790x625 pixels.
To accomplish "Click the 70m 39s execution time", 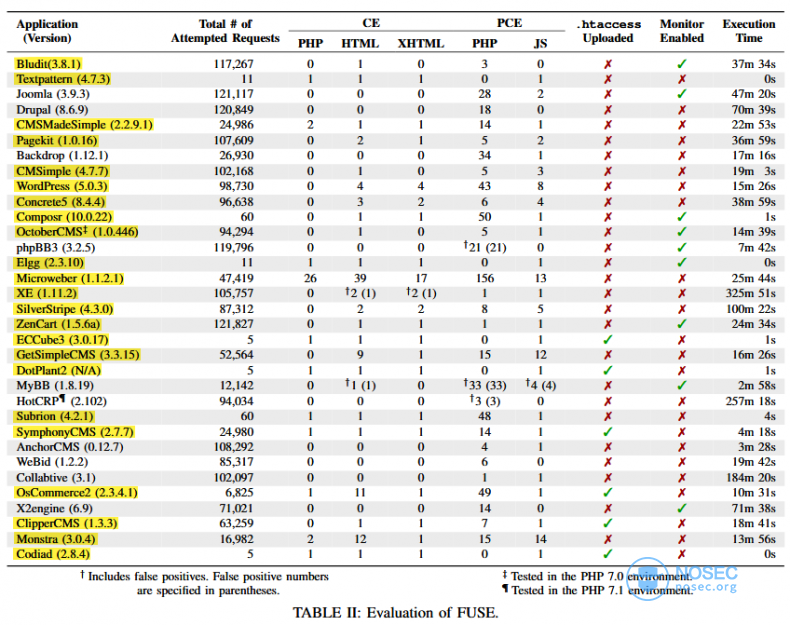I will 753,110.
